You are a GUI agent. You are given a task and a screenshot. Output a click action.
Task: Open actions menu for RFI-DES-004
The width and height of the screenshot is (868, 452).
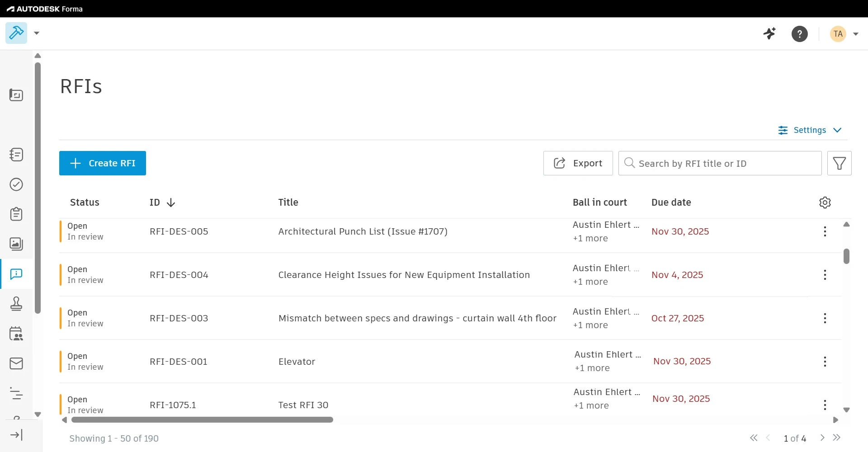825,275
